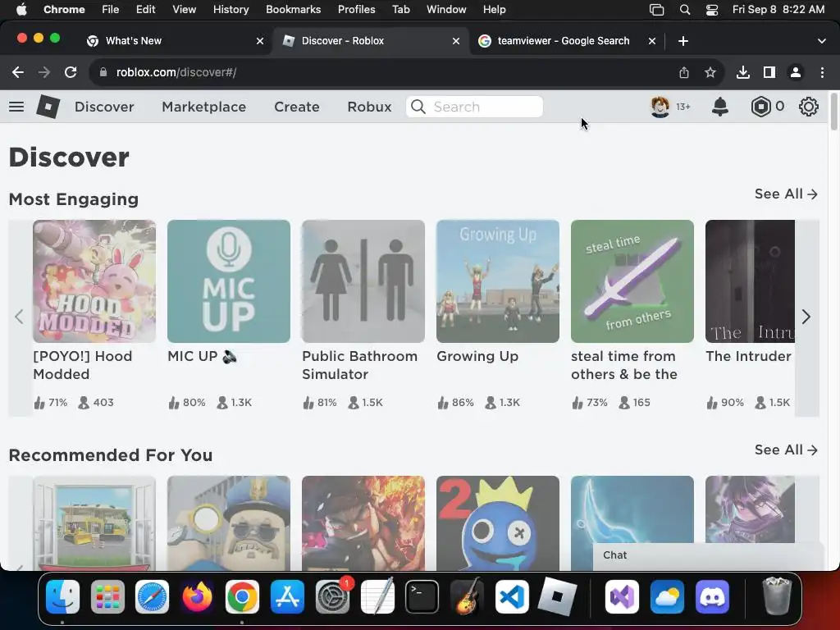
Task: Open the Create page
Action: click(x=297, y=107)
